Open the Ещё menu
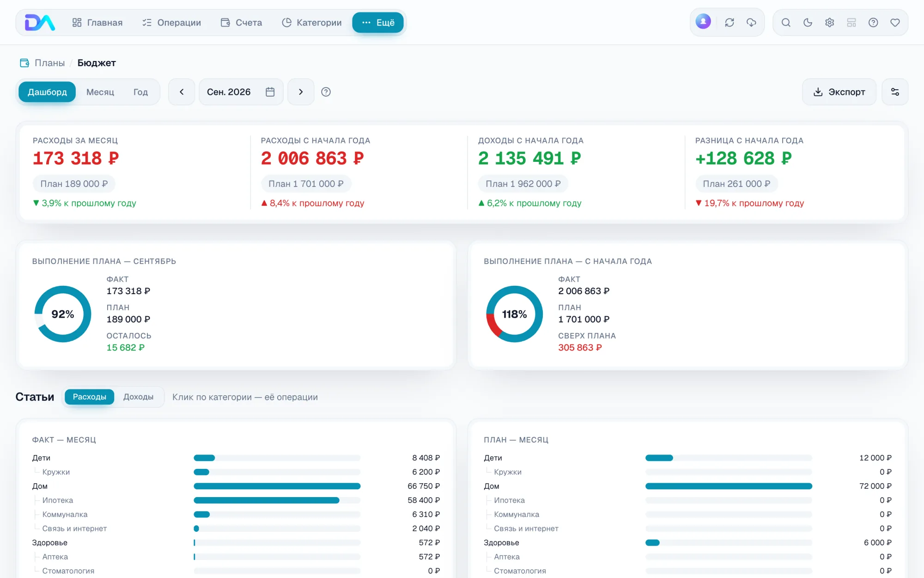Image resolution: width=924 pixels, height=578 pixels. (x=378, y=22)
